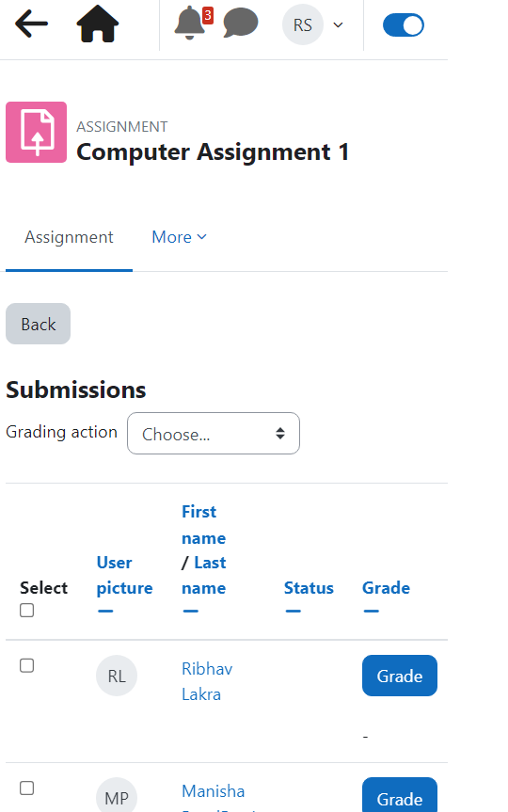The width and height of the screenshot is (508, 812).
Task: Click the MP user picture avatar
Action: pyautogui.click(x=117, y=796)
